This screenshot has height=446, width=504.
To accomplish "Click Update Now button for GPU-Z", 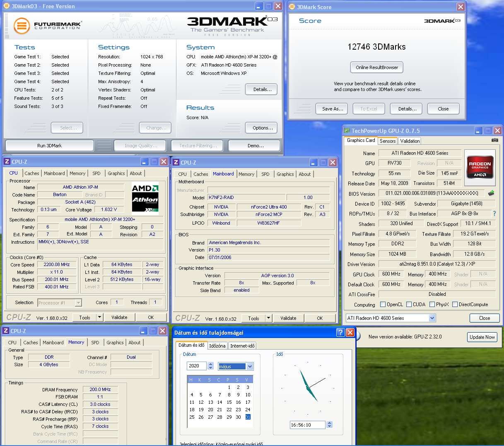I will [x=482, y=337].
